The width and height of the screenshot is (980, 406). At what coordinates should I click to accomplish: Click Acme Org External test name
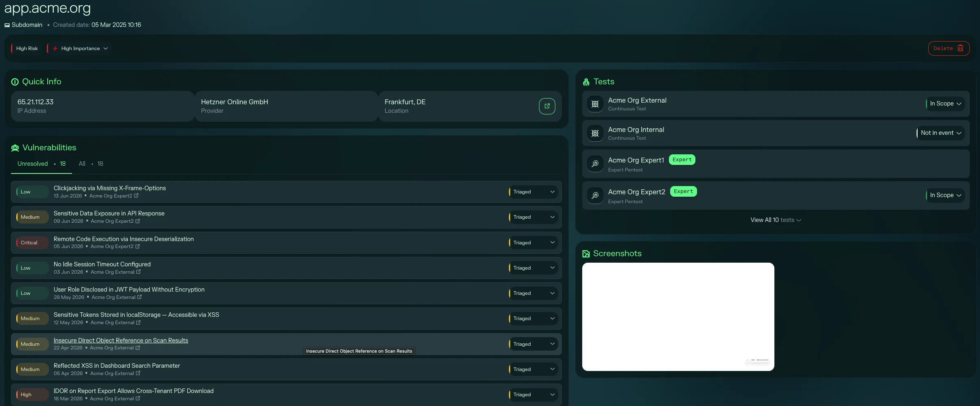pyautogui.click(x=637, y=100)
